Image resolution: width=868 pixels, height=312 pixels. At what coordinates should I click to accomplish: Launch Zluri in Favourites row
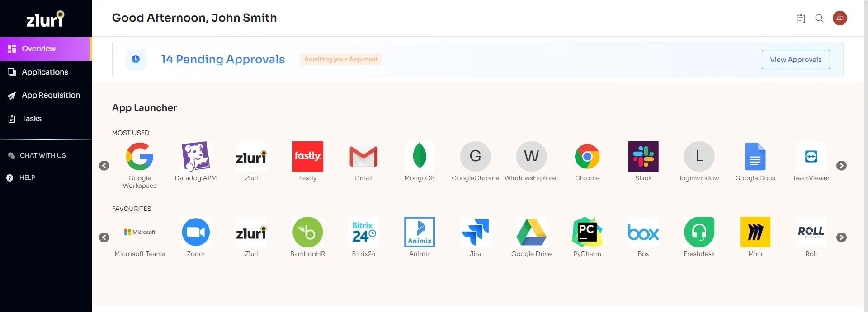point(252,232)
